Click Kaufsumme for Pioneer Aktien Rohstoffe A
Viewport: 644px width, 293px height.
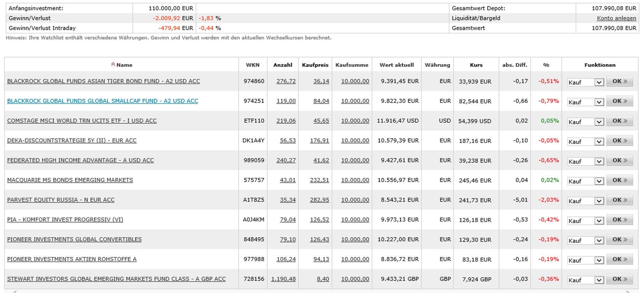pos(355,259)
